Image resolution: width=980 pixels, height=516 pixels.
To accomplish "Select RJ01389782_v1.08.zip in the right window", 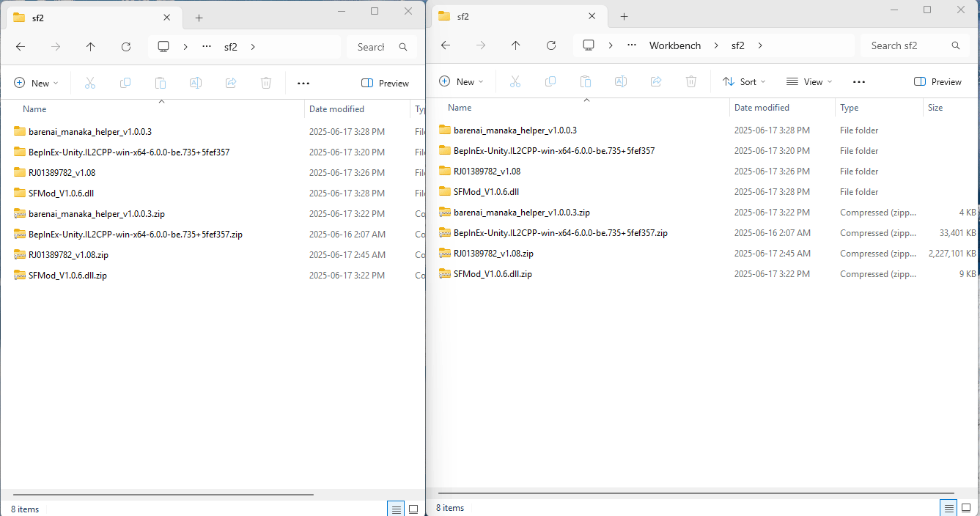I will [493, 254].
